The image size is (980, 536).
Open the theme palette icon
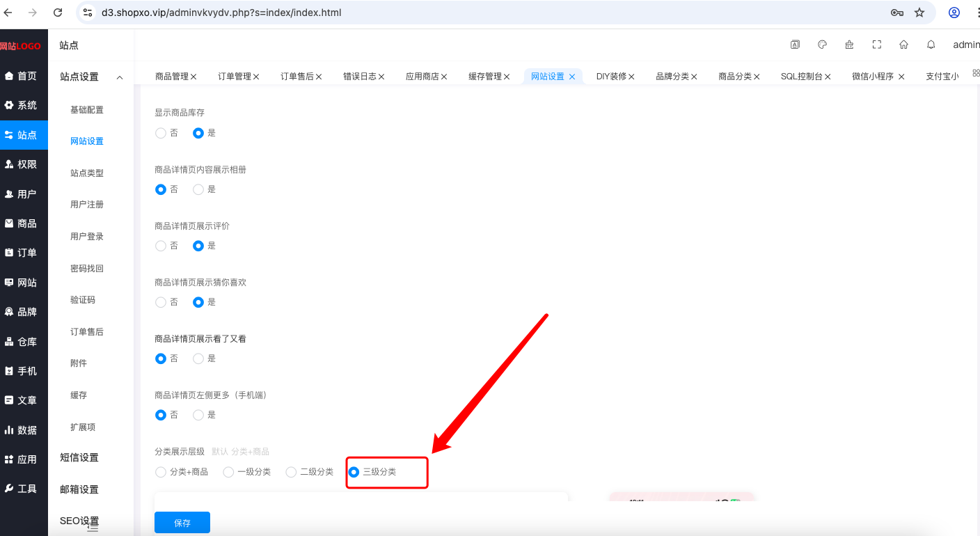pos(822,45)
